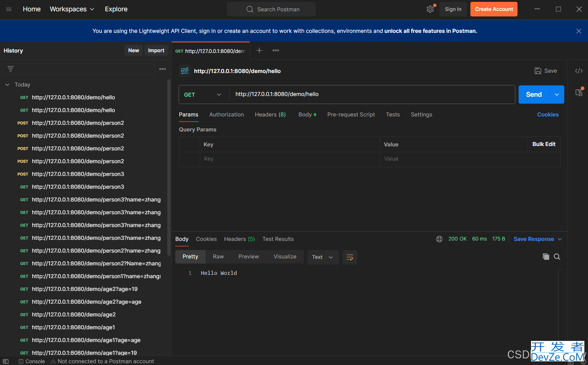Select the GET request tab for demo/hello
Screen dimensions: 588x365
pyautogui.click(x=210, y=51)
